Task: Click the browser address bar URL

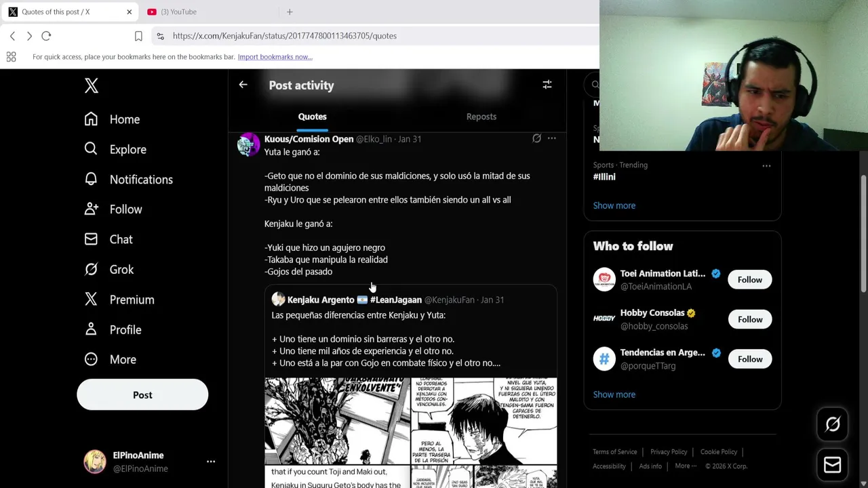Action: [x=285, y=36]
